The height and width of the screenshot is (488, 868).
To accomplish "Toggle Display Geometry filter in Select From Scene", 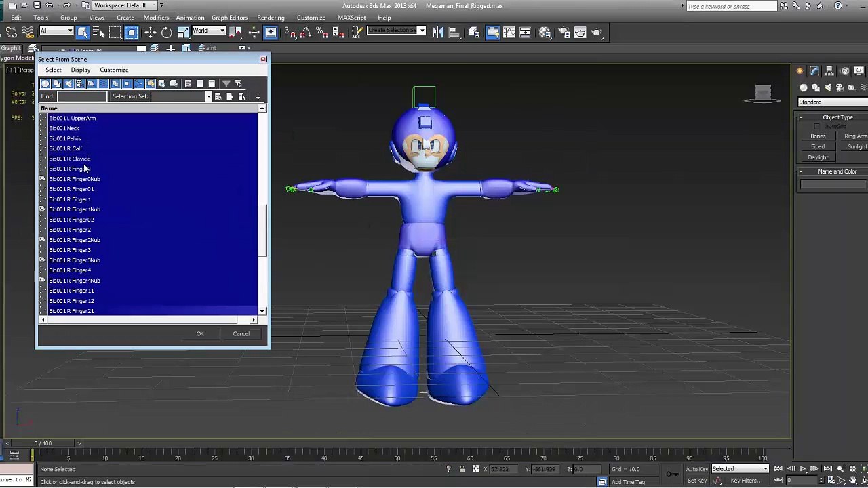I will click(x=45, y=83).
